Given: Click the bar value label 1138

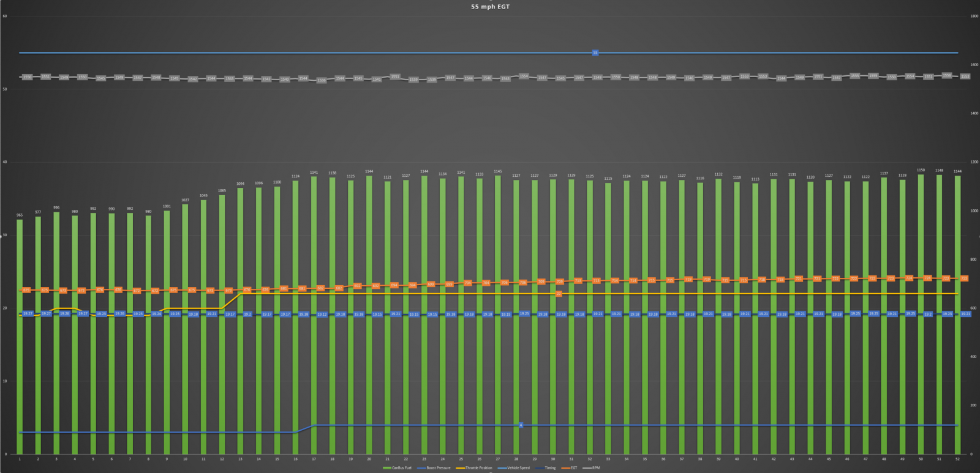Looking at the screenshot, I should pos(332,173).
